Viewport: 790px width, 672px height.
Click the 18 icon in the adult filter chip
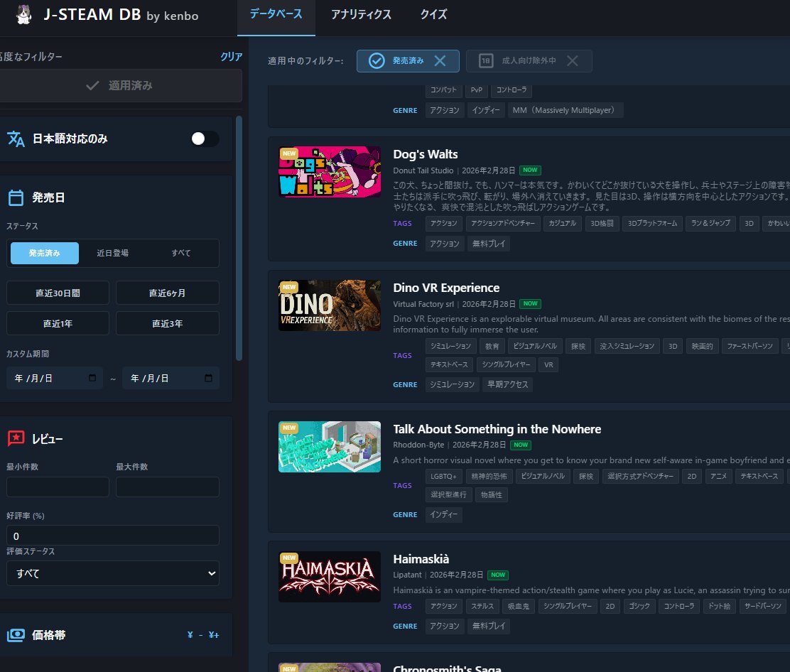pyautogui.click(x=485, y=61)
